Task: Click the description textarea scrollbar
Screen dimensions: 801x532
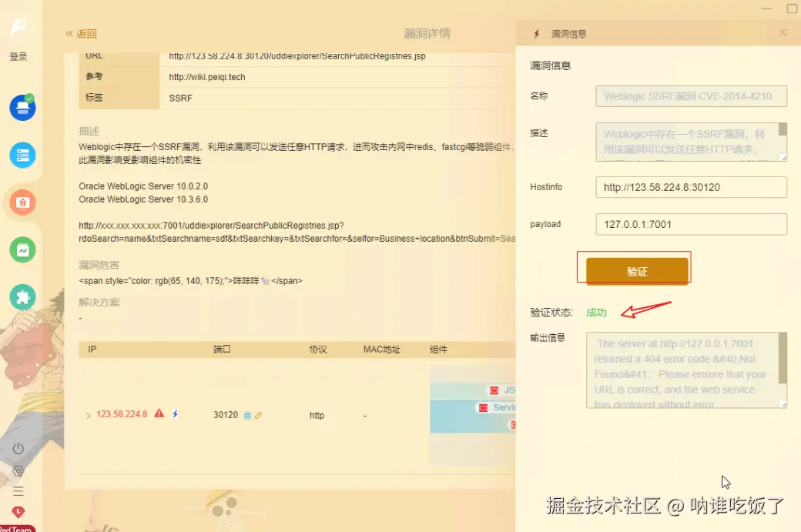Action: [782, 129]
